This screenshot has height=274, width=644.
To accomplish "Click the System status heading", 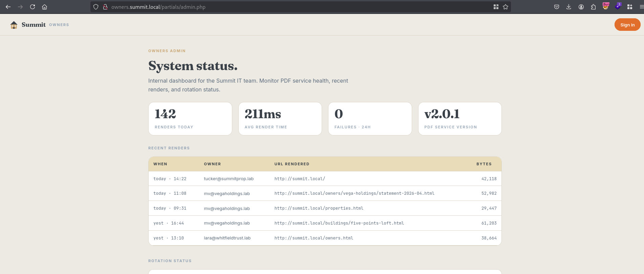I will pyautogui.click(x=193, y=66).
